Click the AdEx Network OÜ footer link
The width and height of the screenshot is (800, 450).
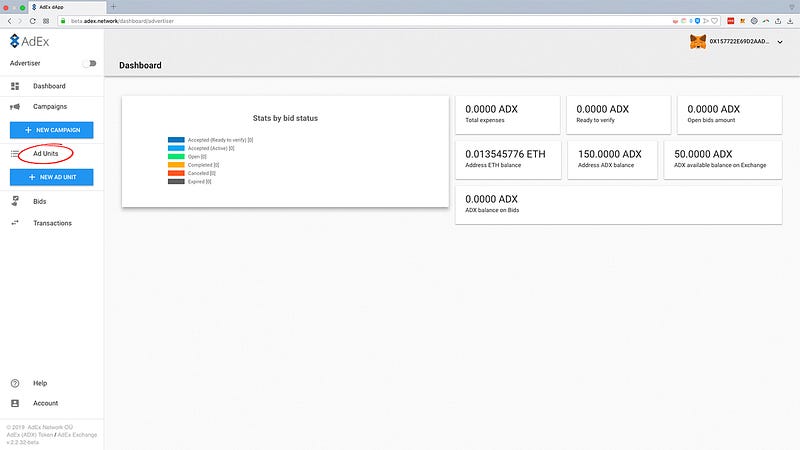tap(50, 427)
